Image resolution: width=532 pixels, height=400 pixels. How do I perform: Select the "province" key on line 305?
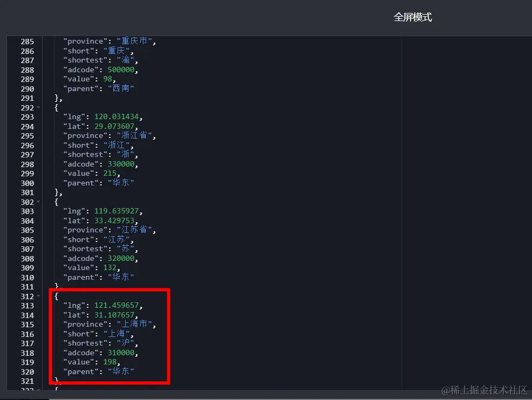(x=85, y=230)
